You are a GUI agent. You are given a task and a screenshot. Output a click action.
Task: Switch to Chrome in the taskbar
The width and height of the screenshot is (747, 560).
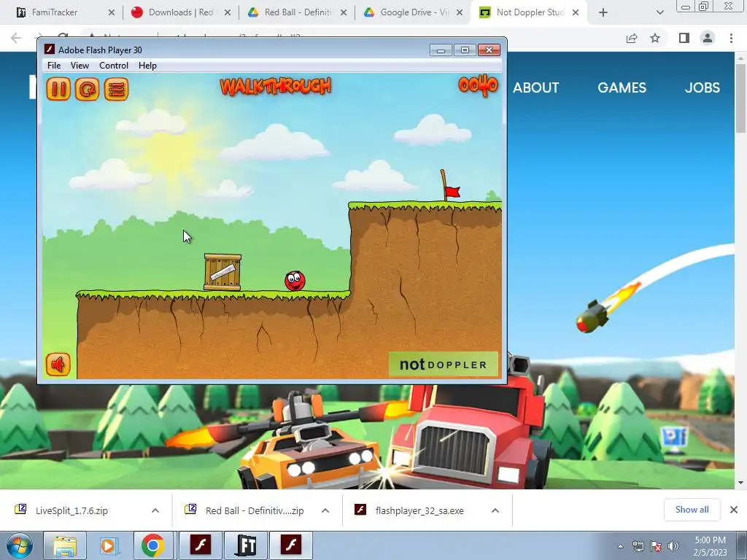(x=152, y=545)
